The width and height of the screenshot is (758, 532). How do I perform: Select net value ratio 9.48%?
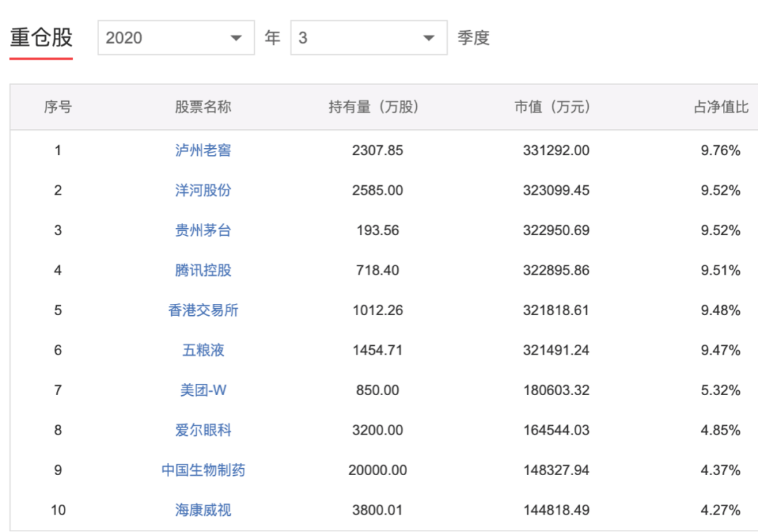point(721,310)
